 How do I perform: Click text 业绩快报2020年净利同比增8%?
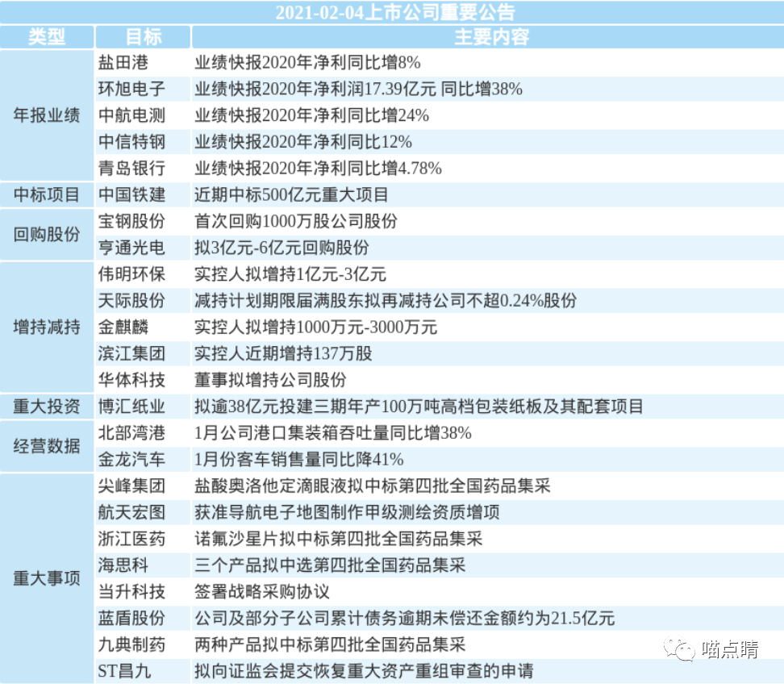pos(307,62)
